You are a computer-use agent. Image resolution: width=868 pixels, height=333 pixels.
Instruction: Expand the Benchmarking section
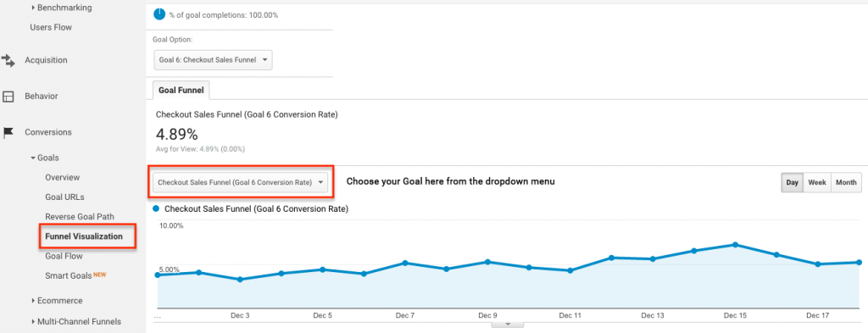coord(33,8)
